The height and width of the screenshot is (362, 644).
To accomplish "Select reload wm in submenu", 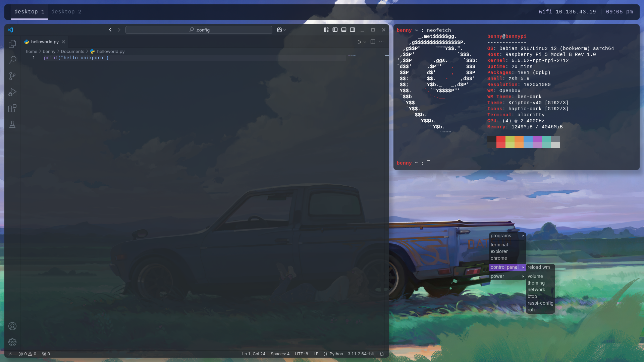I will [x=540, y=267].
